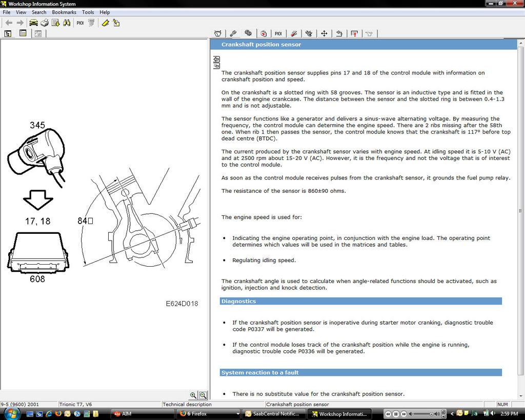Zoom in on the diagram image
The image size is (525, 420).
pyautogui.click(x=193, y=395)
